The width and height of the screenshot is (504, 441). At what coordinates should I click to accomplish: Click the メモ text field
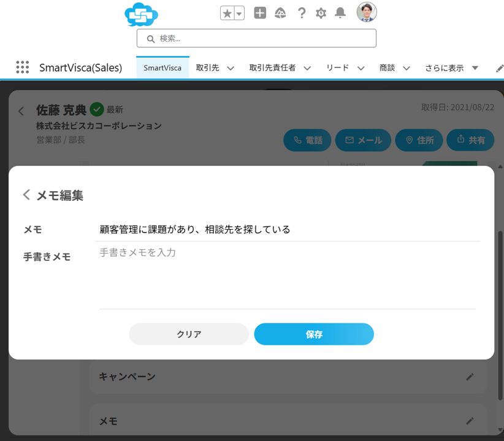[x=287, y=230]
